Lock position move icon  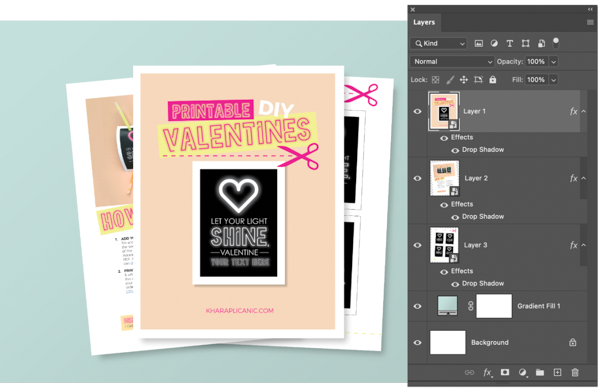(464, 80)
